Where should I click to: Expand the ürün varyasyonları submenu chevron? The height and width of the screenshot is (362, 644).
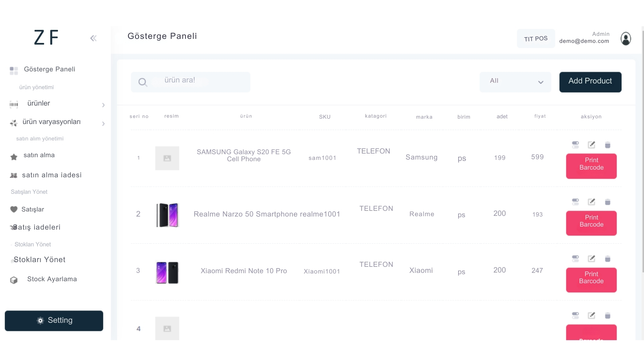pos(103,124)
